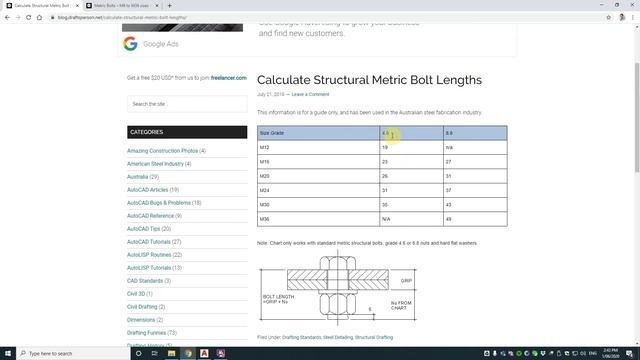Select the Calculate Structural Metric Bolt tab
Viewport: 640px width, 360px height.
42,6
